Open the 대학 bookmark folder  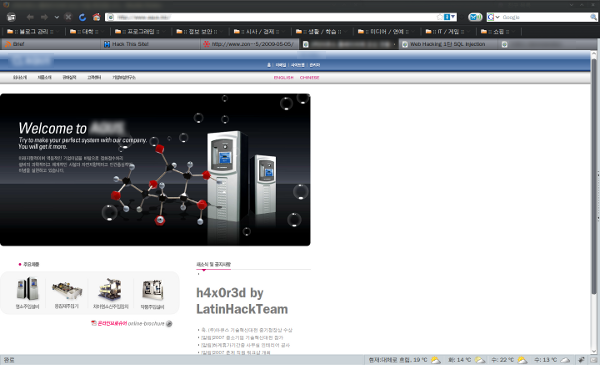[x=87, y=32]
